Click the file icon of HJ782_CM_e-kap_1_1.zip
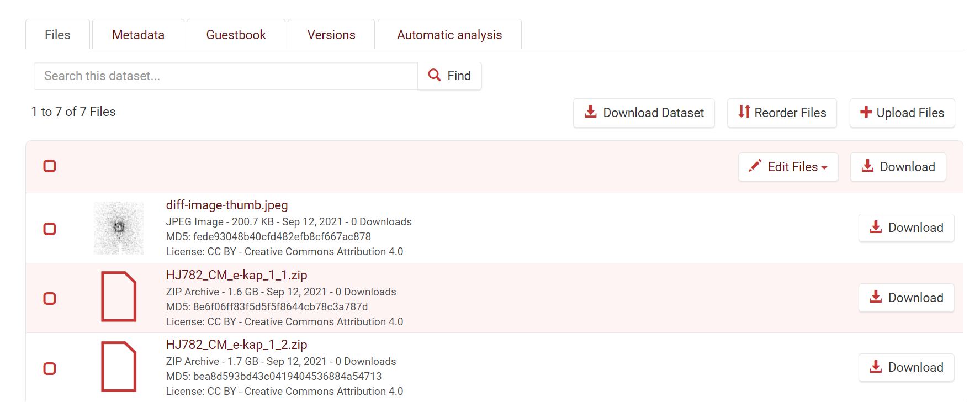Screen dimensions: 980x407 [119, 297]
